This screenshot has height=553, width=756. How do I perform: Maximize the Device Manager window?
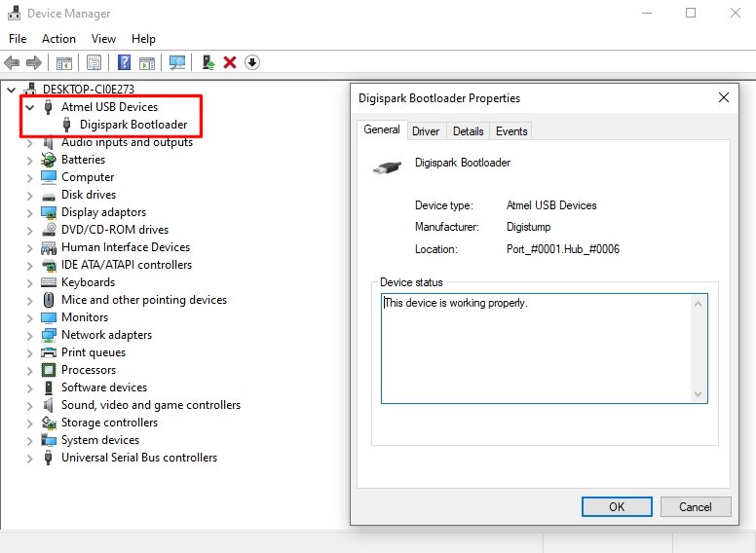[x=691, y=13]
